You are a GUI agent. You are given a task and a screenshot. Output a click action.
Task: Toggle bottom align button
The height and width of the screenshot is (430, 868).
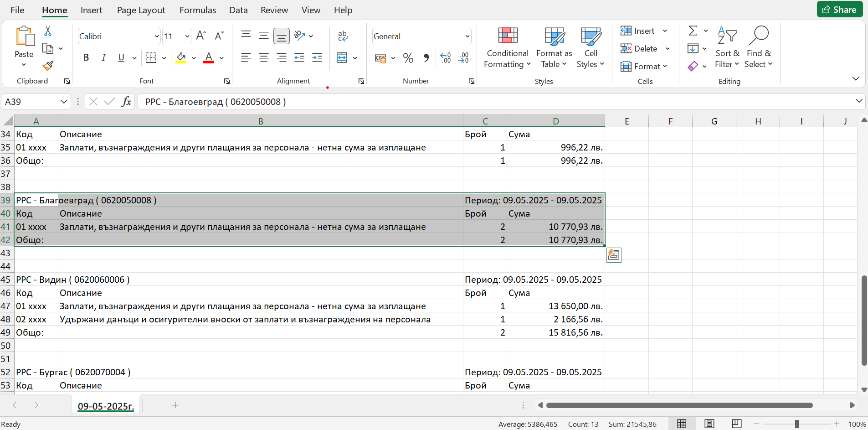pyautogui.click(x=282, y=36)
